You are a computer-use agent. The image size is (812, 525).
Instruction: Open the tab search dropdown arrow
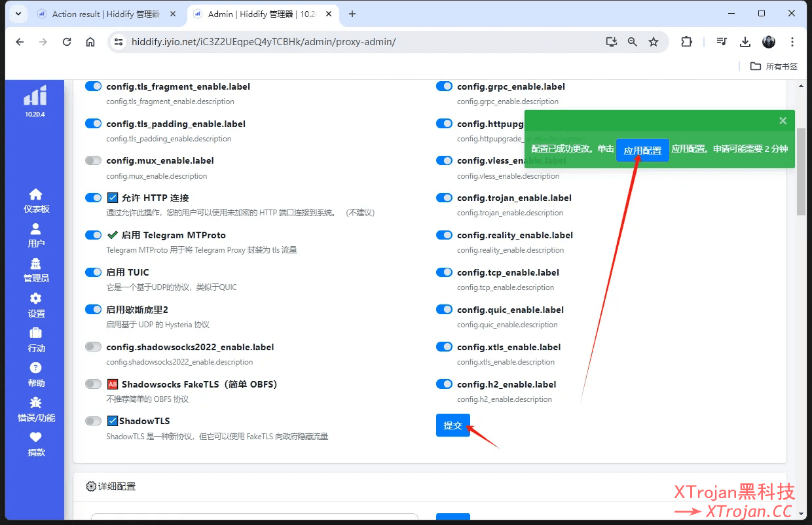tap(17, 14)
